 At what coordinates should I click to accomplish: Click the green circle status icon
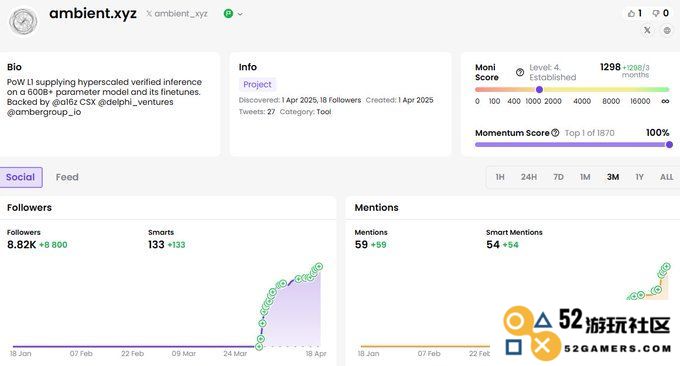(x=229, y=13)
